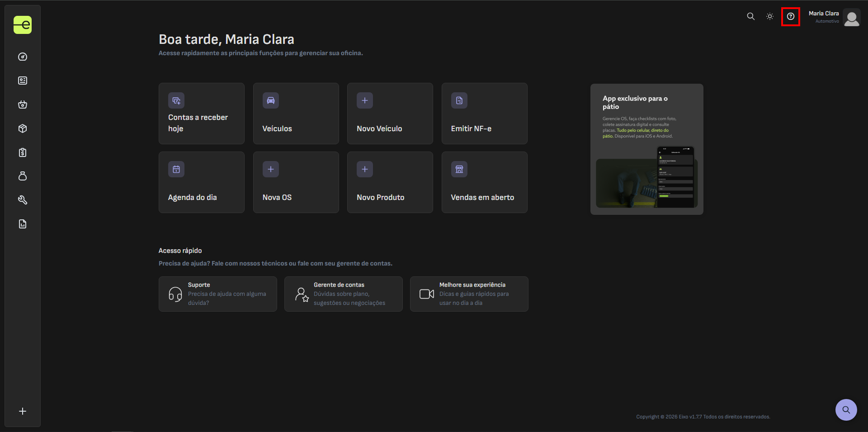Open the Novo Veículo card

coord(390,114)
